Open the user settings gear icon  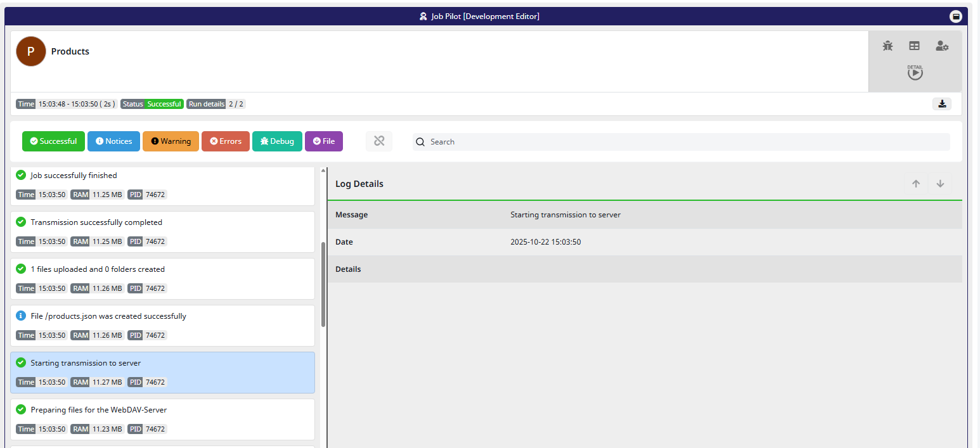(x=941, y=46)
